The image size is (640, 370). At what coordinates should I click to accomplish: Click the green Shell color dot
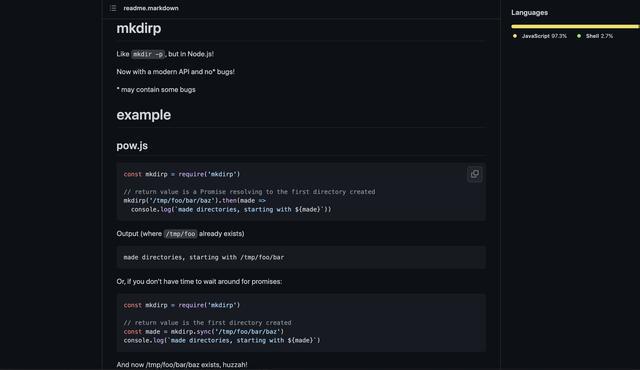(x=579, y=36)
